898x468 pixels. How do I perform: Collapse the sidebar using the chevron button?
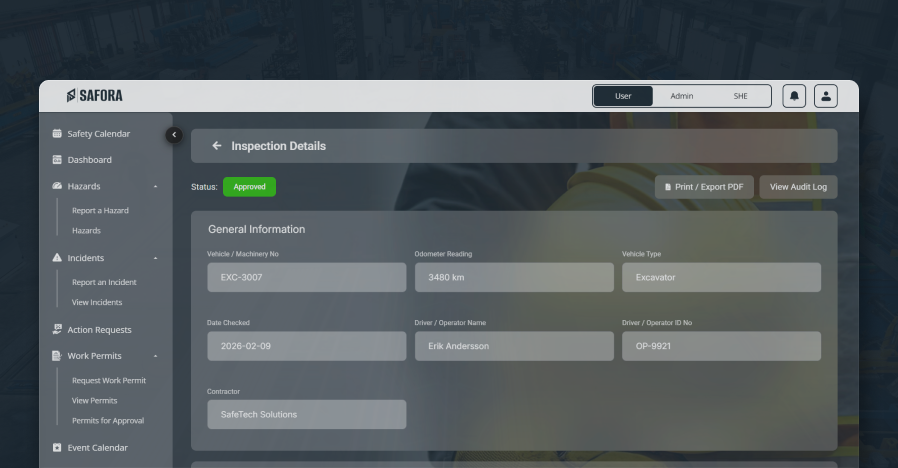pos(174,134)
